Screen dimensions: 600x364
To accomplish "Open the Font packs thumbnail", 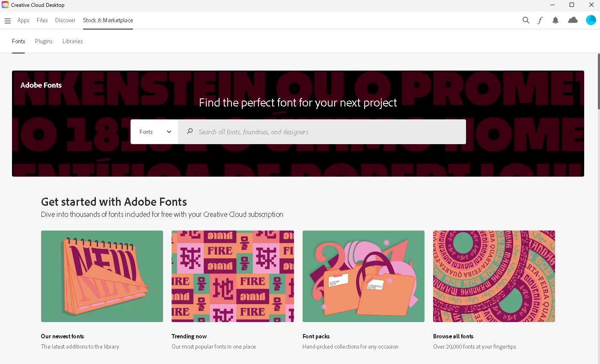I will tap(363, 276).
